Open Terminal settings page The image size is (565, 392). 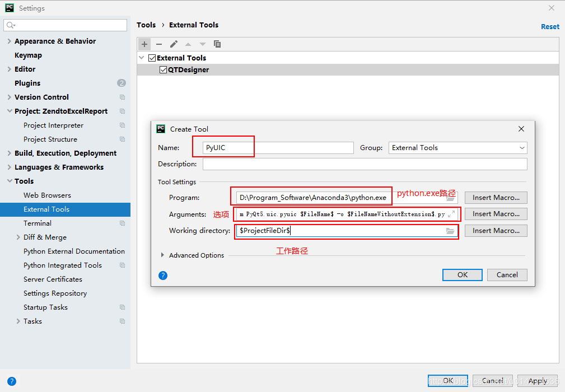coord(38,223)
